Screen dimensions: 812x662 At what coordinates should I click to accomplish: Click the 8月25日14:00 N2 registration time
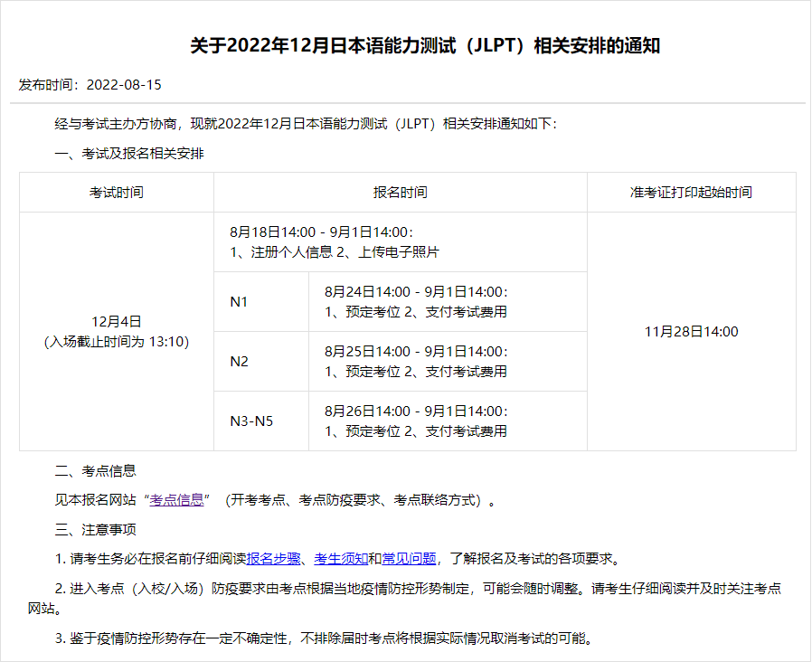click(416, 352)
